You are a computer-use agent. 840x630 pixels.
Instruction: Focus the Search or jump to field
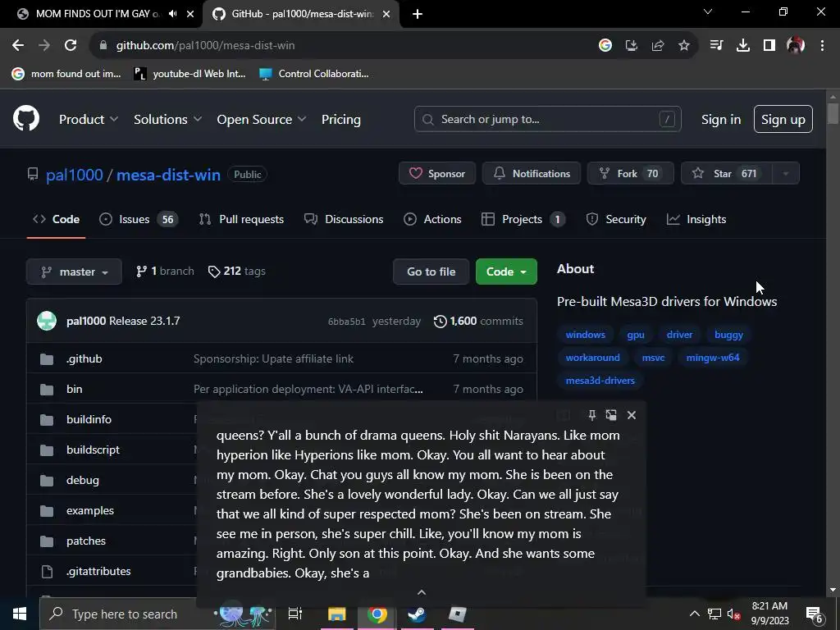(x=547, y=119)
